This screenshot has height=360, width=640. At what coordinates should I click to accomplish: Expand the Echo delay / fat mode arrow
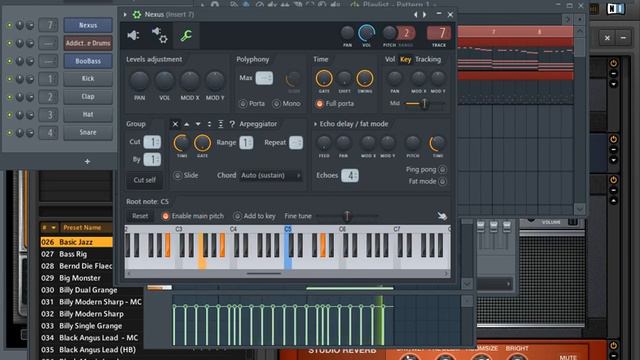click(x=316, y=124)
